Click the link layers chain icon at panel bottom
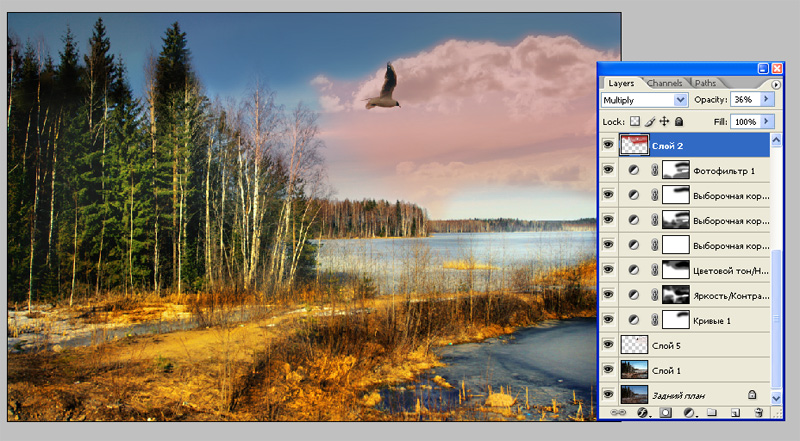 (618, 412)
